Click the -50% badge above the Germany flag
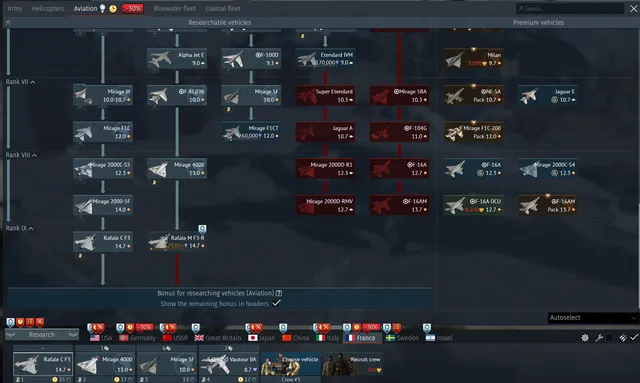640x383 pixels. tap(144, 327)
